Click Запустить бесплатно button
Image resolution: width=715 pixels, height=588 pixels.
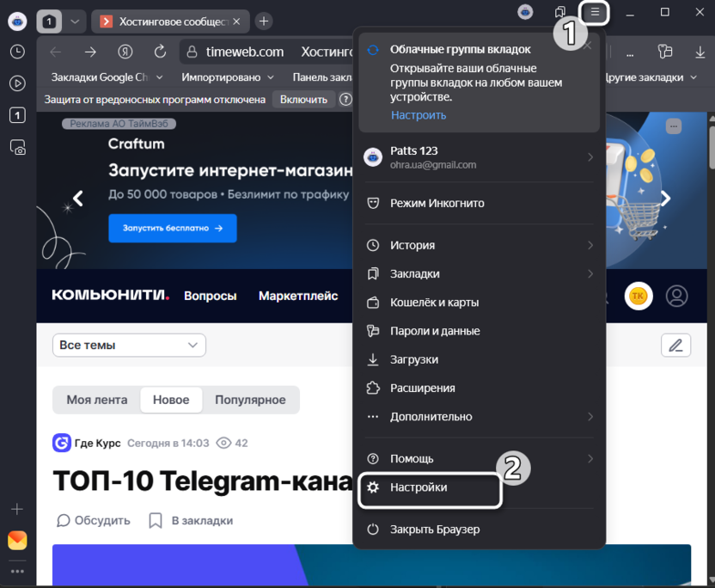coord(173,228)
